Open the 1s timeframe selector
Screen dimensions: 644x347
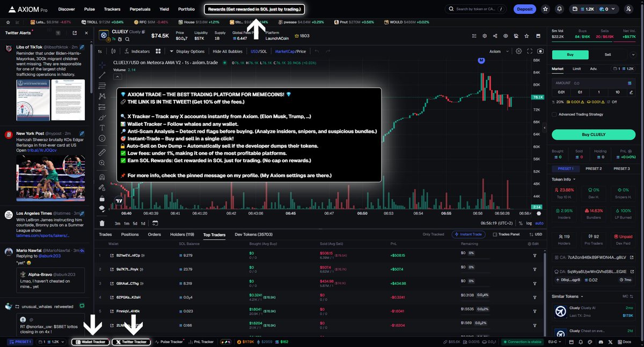100,51
